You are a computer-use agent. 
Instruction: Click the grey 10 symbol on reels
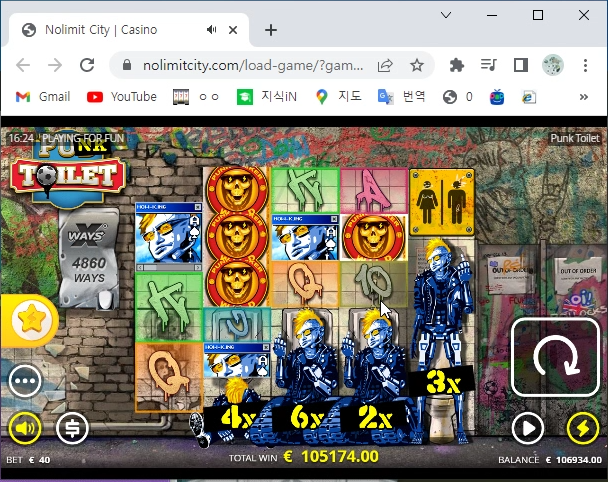click(x=373, y=283)
